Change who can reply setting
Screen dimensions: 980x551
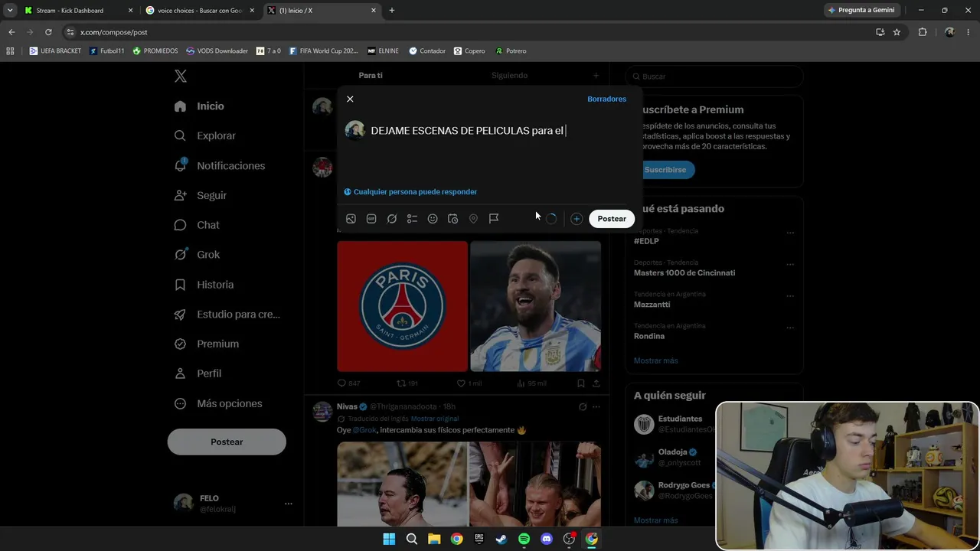click(410, 192)
